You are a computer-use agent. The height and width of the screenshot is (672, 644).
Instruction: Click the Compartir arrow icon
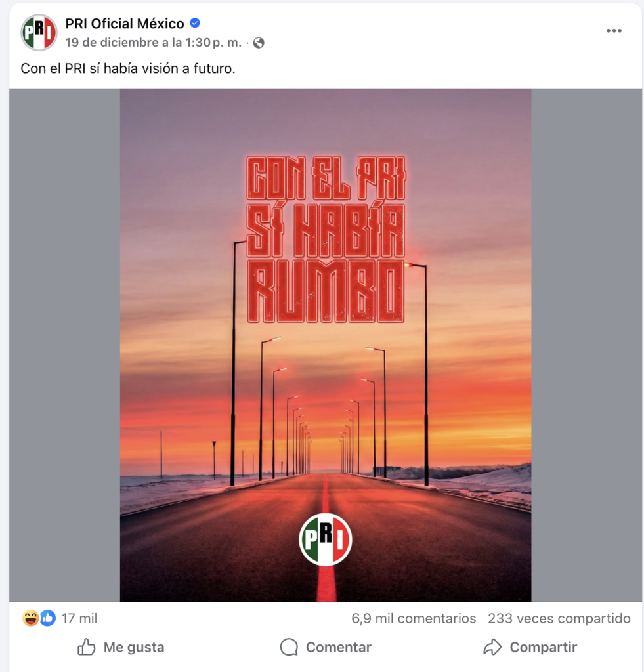pyautogui.click(x=492, y=647)
